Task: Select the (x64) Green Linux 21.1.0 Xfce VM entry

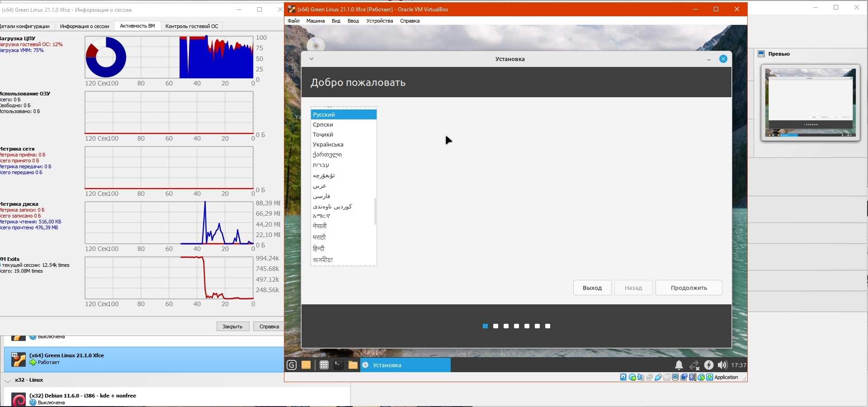Action: click(144, 360)
